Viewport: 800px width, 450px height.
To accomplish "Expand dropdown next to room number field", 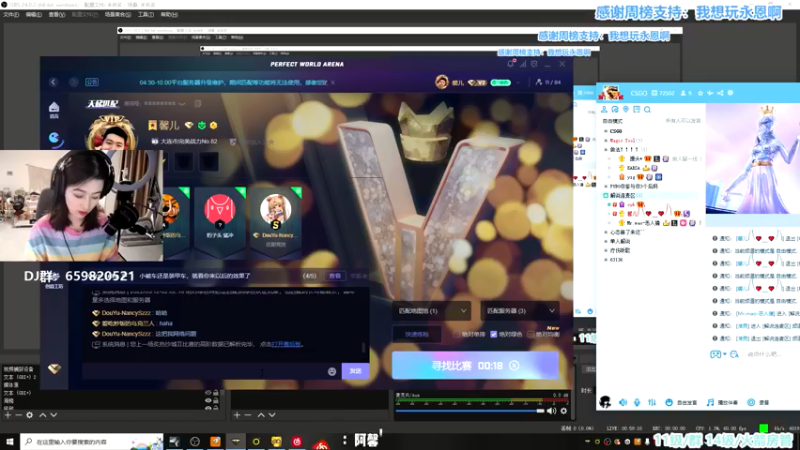I will 182,104.
